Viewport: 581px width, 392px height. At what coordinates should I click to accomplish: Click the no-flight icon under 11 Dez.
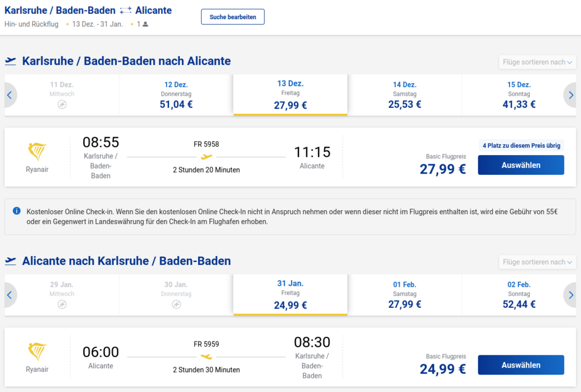pyautogui.click(x=62, y=105)
